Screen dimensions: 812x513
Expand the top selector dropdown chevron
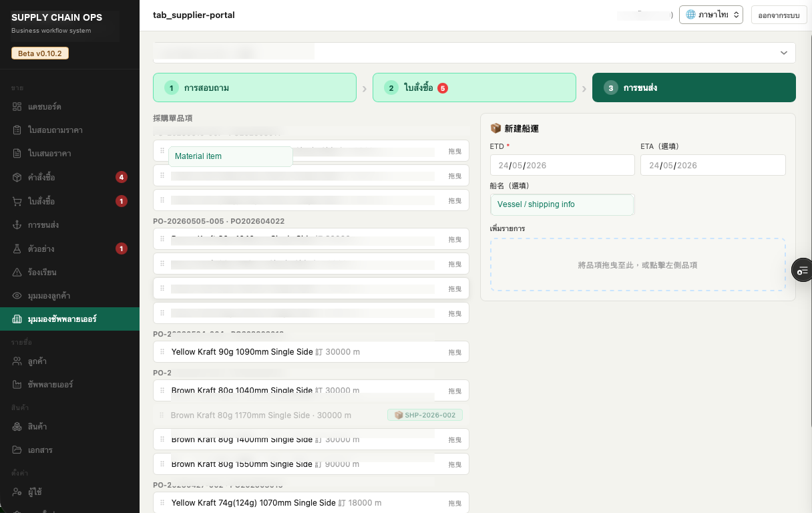[783, 53]
